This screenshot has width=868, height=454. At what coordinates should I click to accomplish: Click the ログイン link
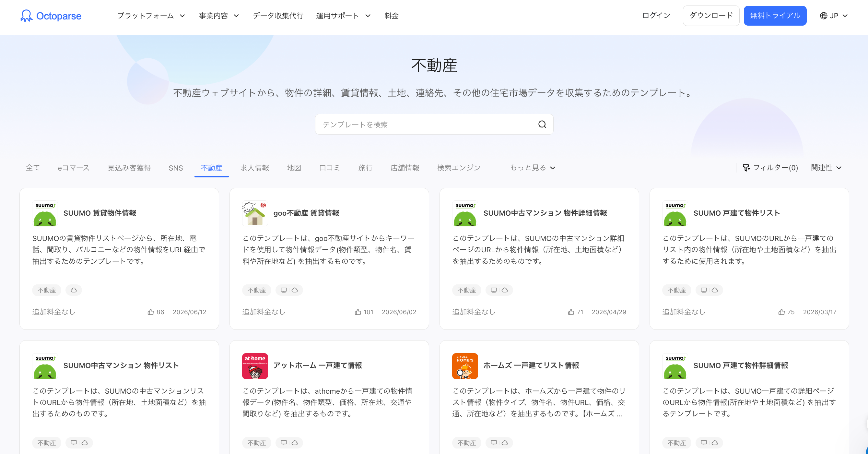(x=656, y=16)
